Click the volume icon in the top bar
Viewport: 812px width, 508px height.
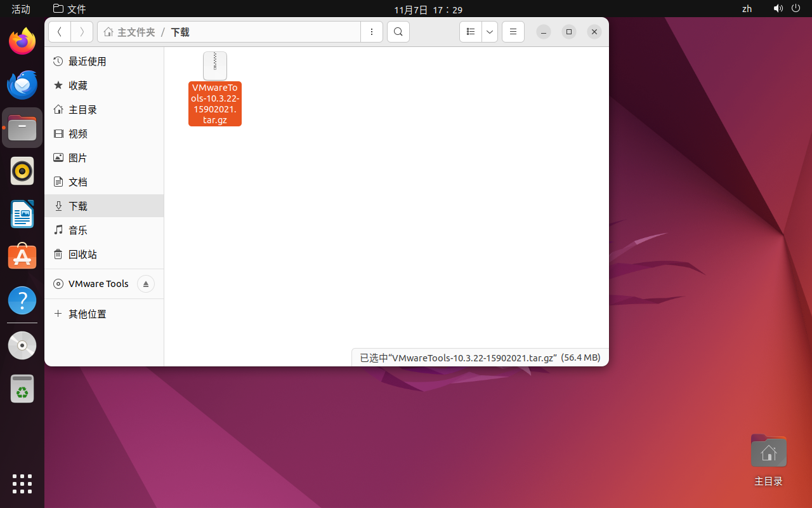(x=778, y=9)
